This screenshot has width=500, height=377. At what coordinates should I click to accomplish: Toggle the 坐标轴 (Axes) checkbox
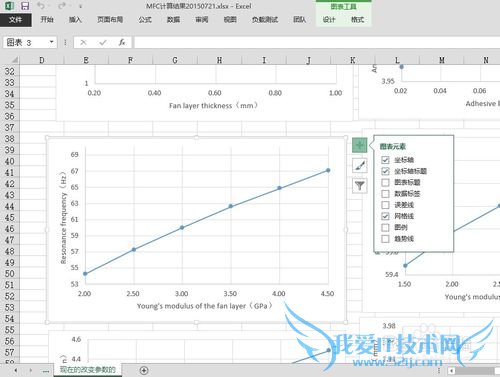385,160
